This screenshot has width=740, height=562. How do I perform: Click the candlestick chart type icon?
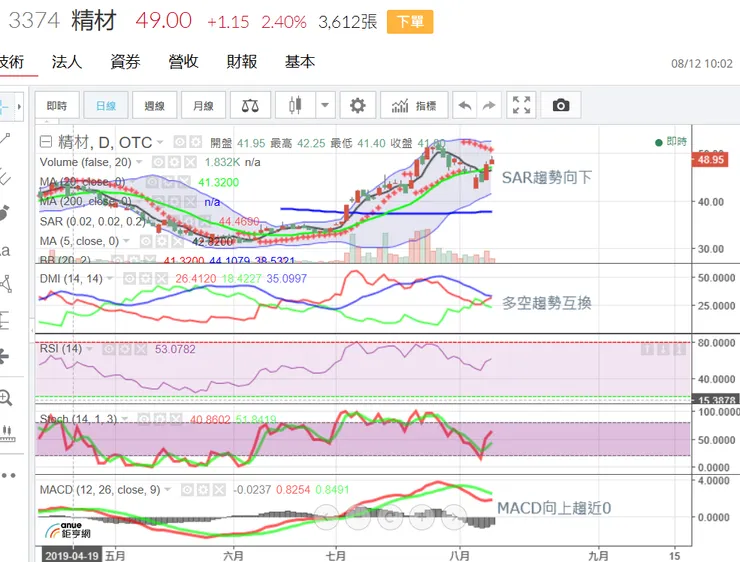[x=295, y=105]
